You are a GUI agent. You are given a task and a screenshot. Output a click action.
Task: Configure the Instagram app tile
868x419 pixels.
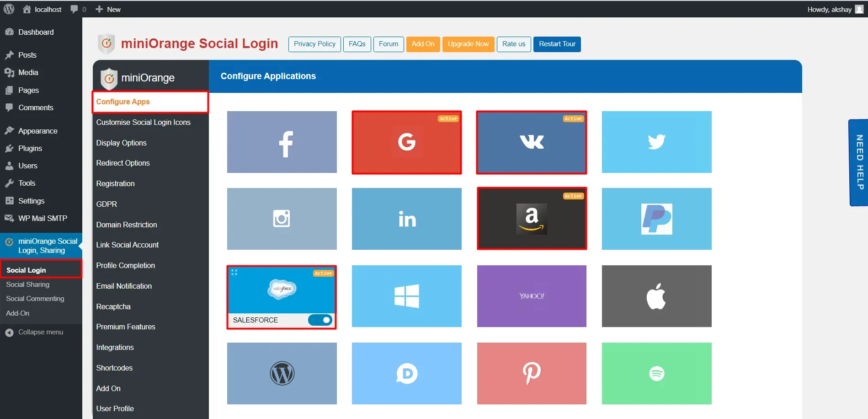[282, 219]
